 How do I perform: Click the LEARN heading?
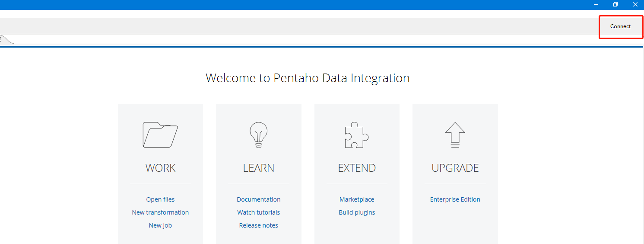click(x=259, y=168)
